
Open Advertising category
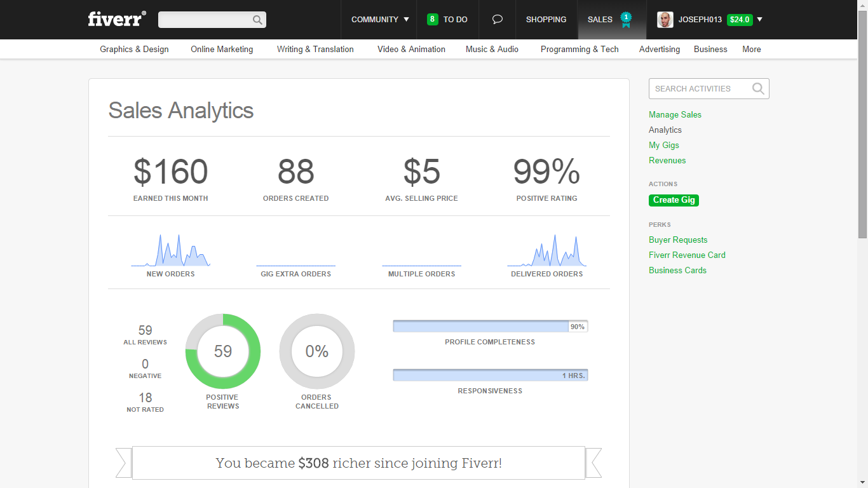(660, 49)
